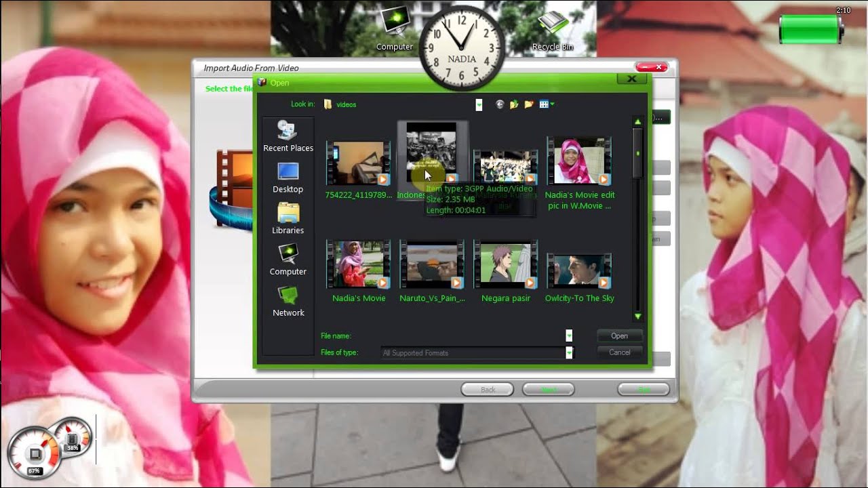Image resolution: width=868 pixels, height=488 pixels.
Task: Click the CPU meter gadget
Action: 34,453
